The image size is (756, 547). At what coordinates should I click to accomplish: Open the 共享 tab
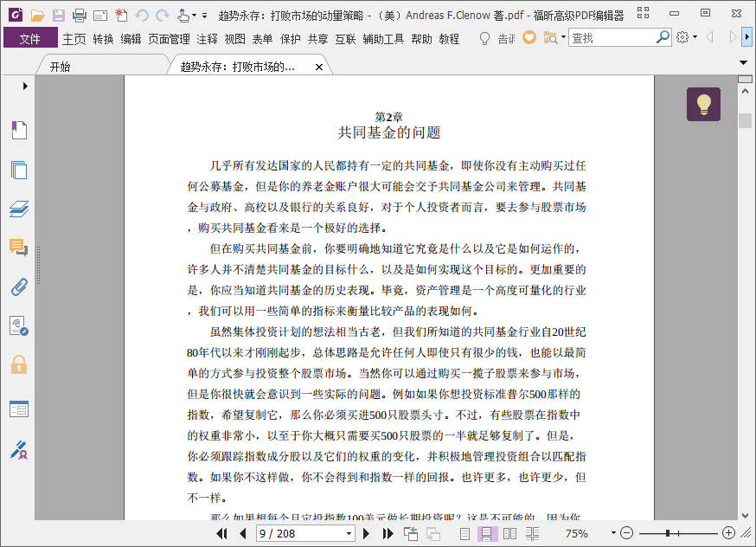[x=317, y=39]
